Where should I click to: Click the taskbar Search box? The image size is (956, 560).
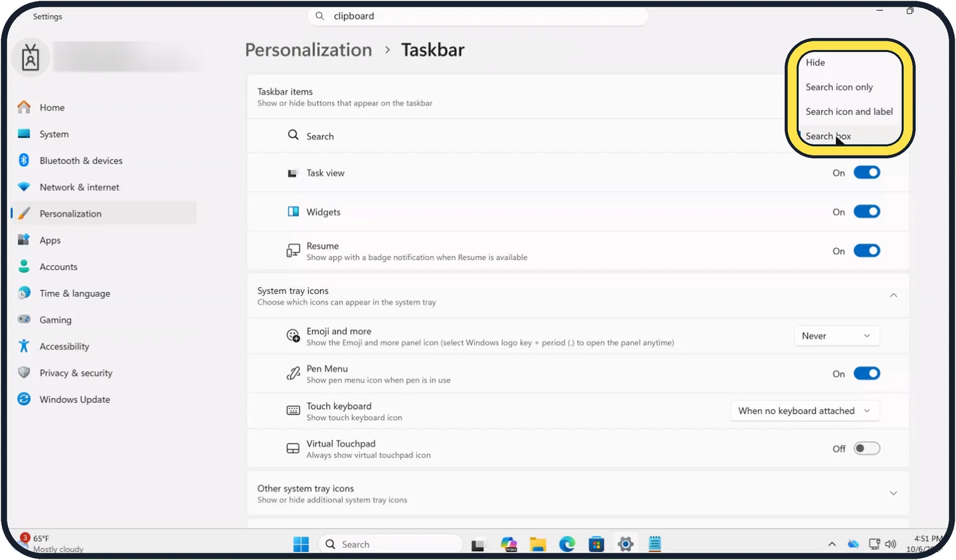click(x=391, y=544)
